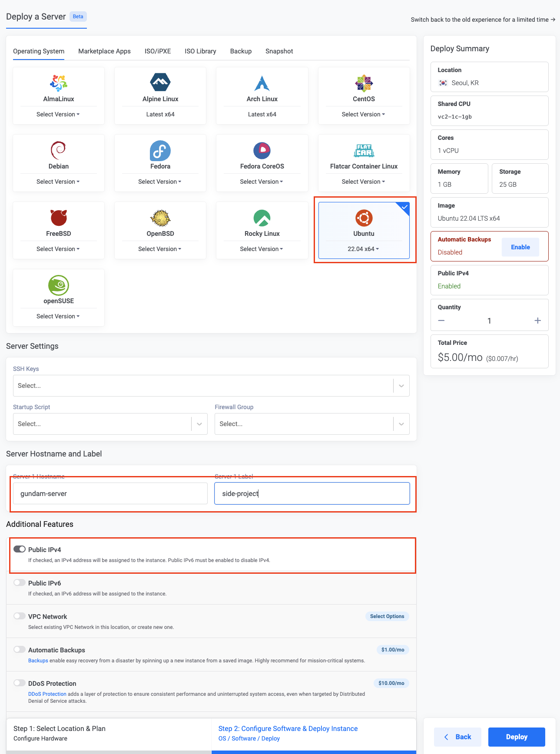The width and height of the screenshot is (560, 754).
Task: Switch back to the old experience link
Action: tap(483, 20)
